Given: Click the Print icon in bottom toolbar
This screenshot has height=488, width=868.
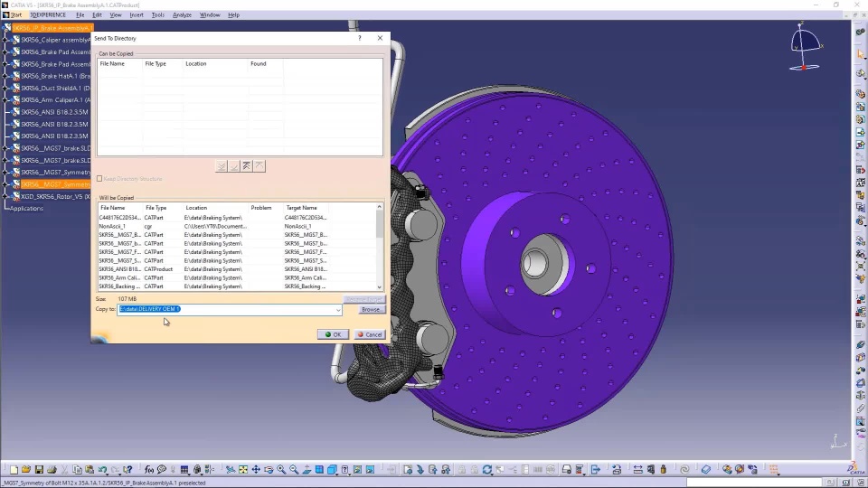Looking at the screenshot, I should click(x=52, y=470).
